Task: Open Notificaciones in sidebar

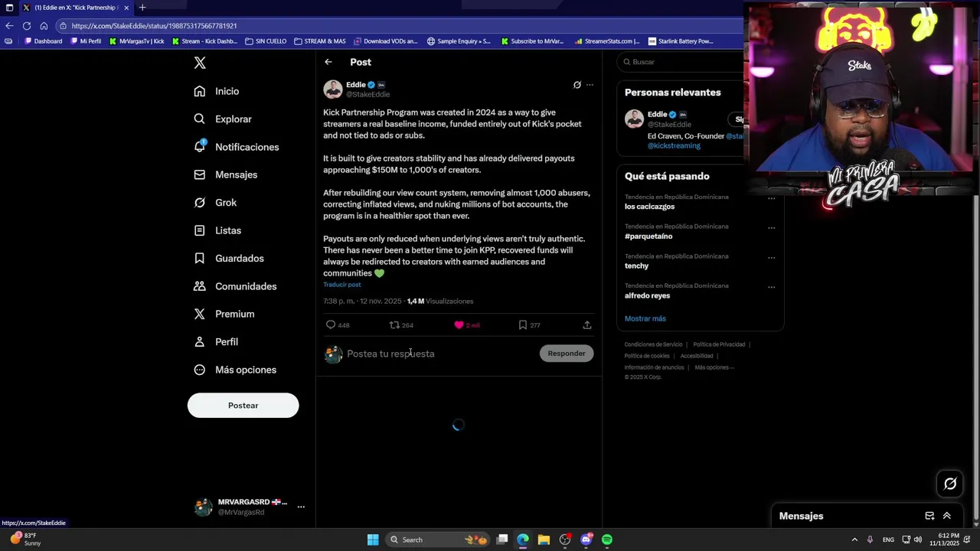Action: (x=237, y=147)
